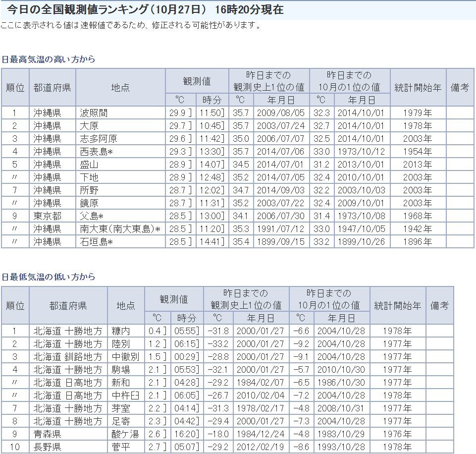The height and width of the screenshot is (454, 476).
Task: Click the 1973/10/12 October record date
Action: 362,152
